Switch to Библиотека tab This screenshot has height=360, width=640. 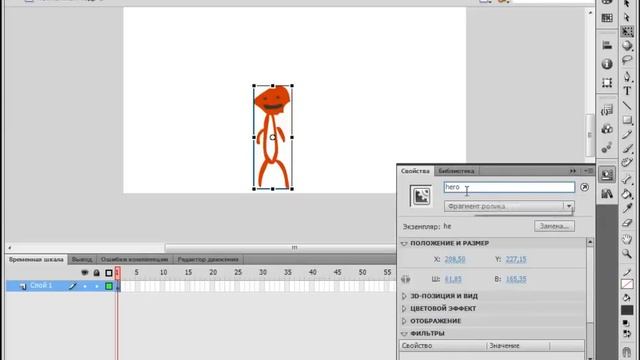tap(456, 171)
